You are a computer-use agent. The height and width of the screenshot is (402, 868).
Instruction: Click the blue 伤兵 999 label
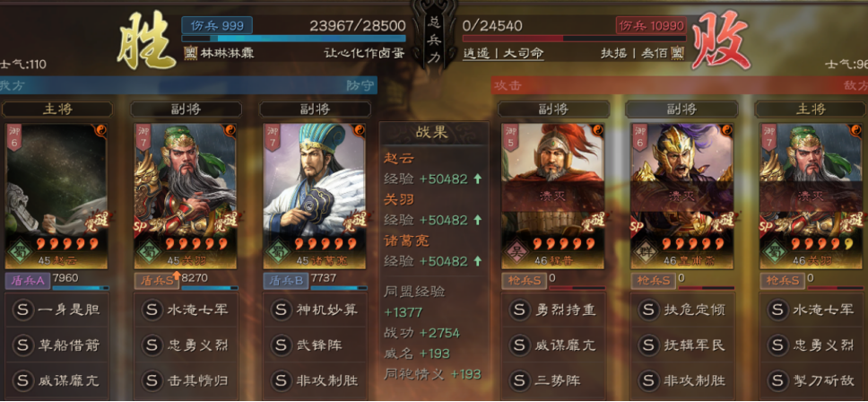point(217,25)
